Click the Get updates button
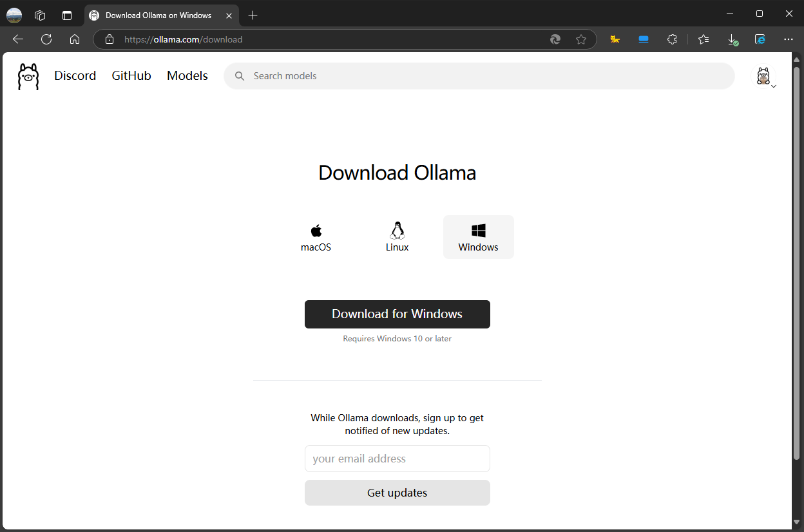 [397, 493]
